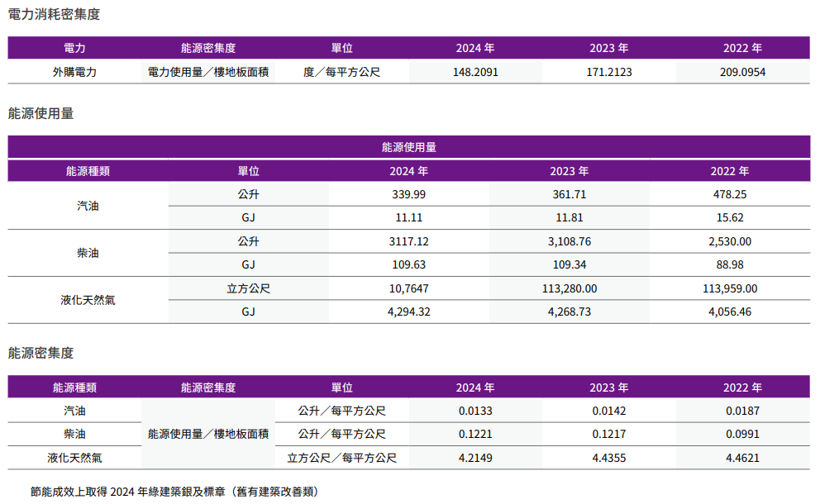Viewport: 820px width, 504px height.
Task: Select the value 0.1221
Action: [x=475, y=434]
